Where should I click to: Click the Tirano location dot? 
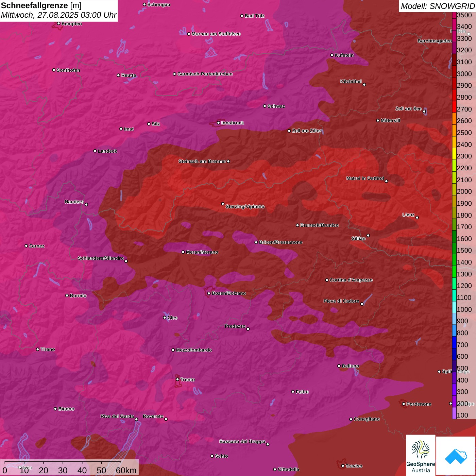[38, 349]
